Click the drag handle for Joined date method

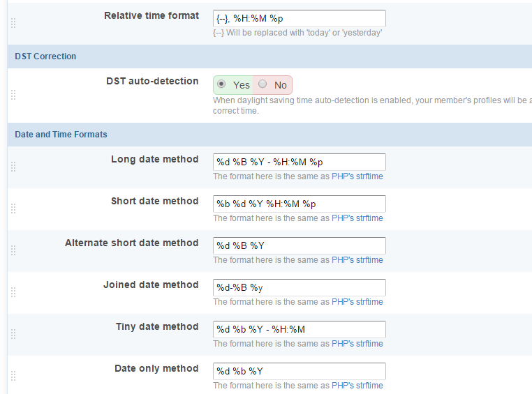(x=13, y=292)
